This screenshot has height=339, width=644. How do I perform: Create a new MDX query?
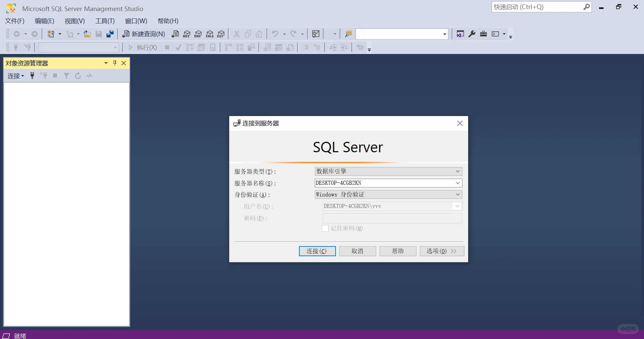(x=187, y=34)
